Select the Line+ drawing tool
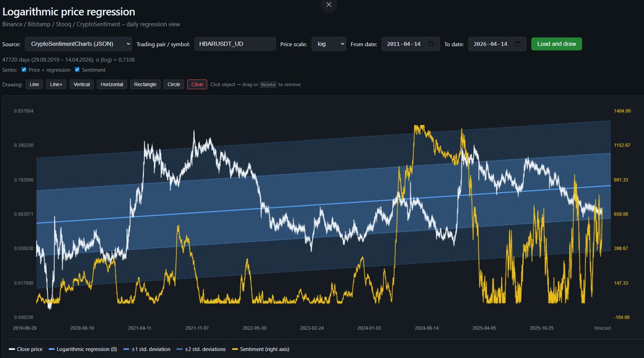This screenshot has height=358, width=644. pos(56,84)
